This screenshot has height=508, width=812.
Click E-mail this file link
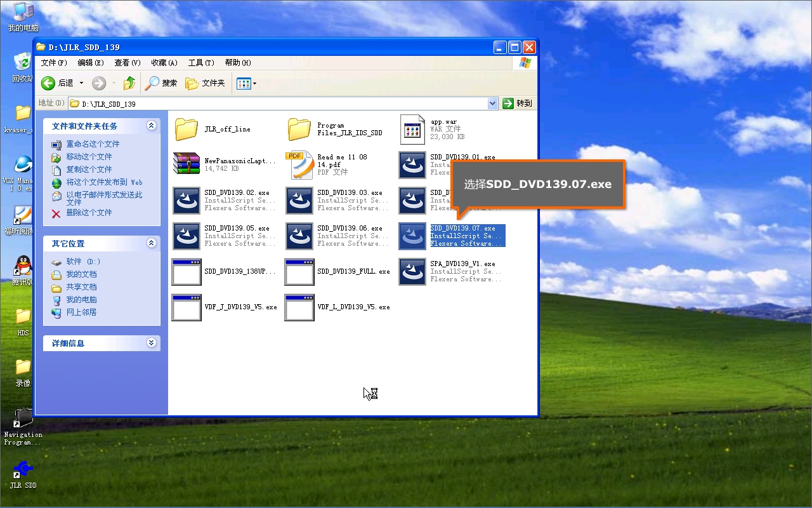[104, 198]
